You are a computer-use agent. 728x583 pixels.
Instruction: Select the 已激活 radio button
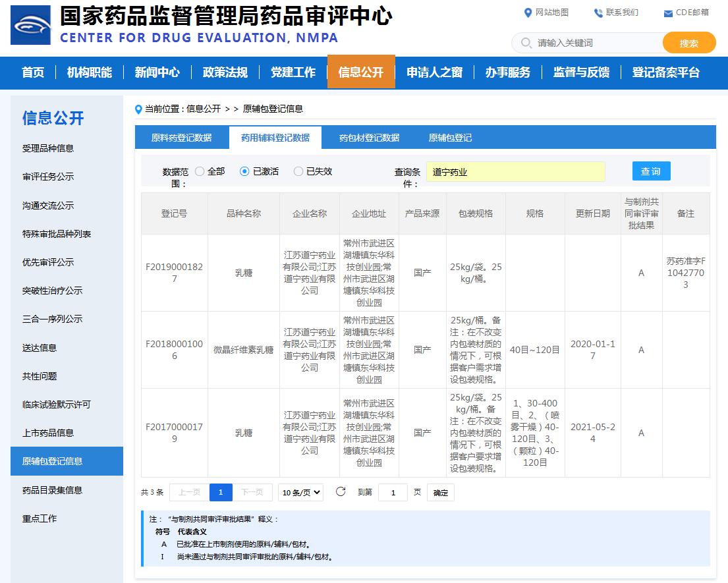[244, 171]
